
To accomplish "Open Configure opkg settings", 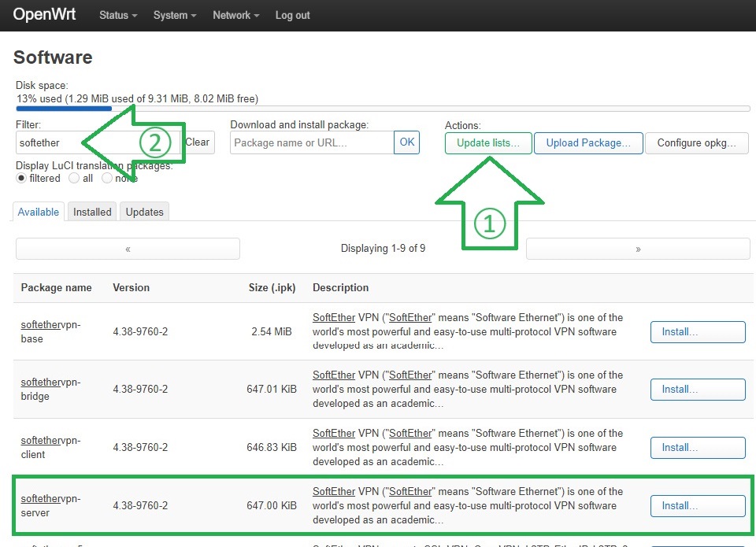I will [696, 142].
